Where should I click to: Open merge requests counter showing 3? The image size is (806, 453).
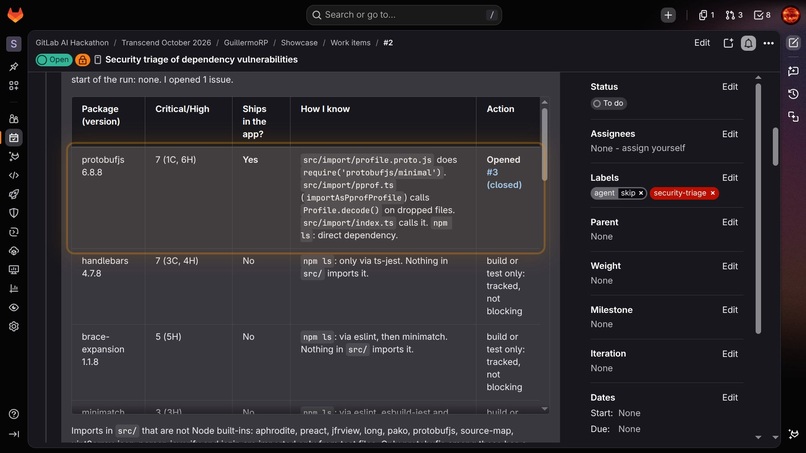pyautogui.click(x=734, y=15)
